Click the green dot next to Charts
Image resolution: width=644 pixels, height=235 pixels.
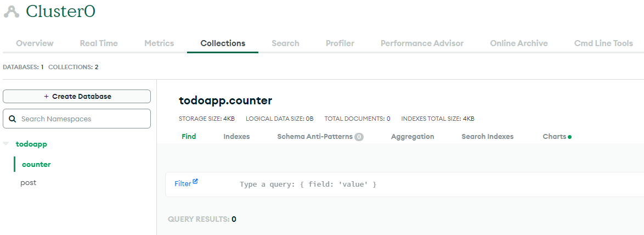click(x=569, y=137)
